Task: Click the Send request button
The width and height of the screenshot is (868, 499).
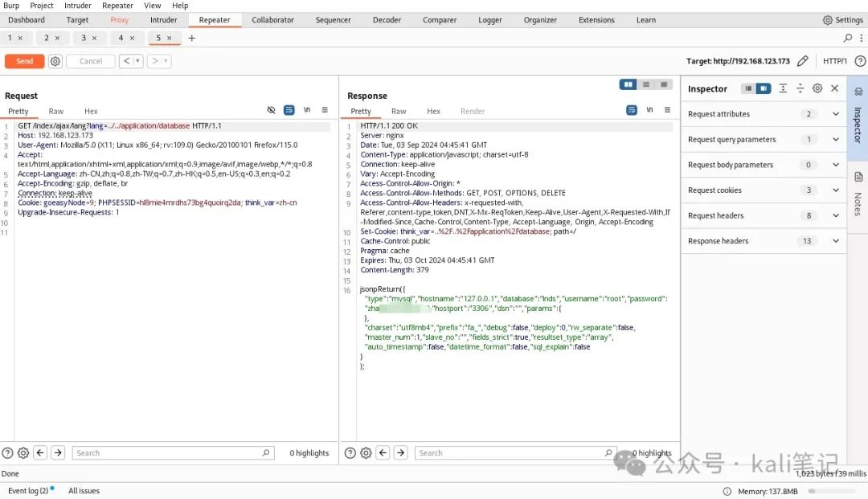Action: click(x=24, y=61)
